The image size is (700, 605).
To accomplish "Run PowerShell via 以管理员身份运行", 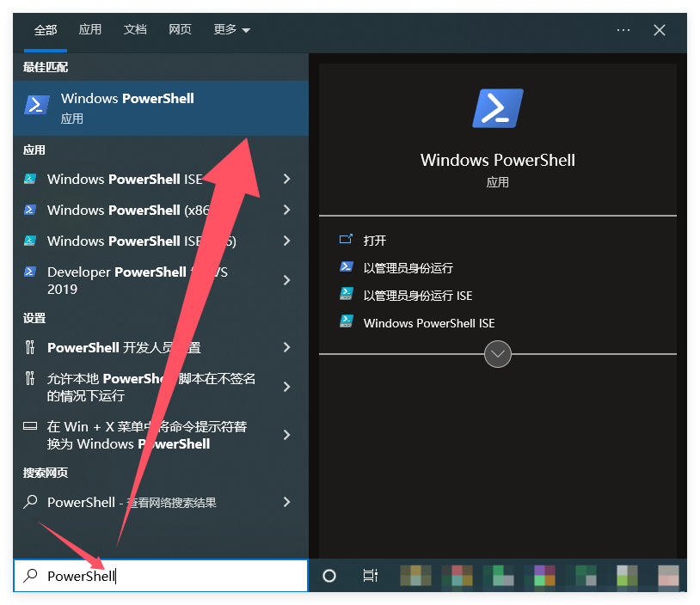I will [408, 268].
